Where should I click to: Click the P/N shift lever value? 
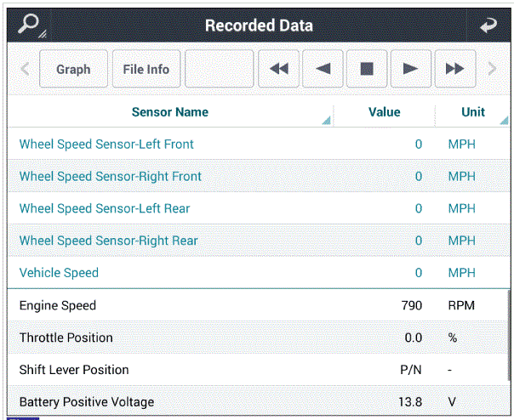411,370
